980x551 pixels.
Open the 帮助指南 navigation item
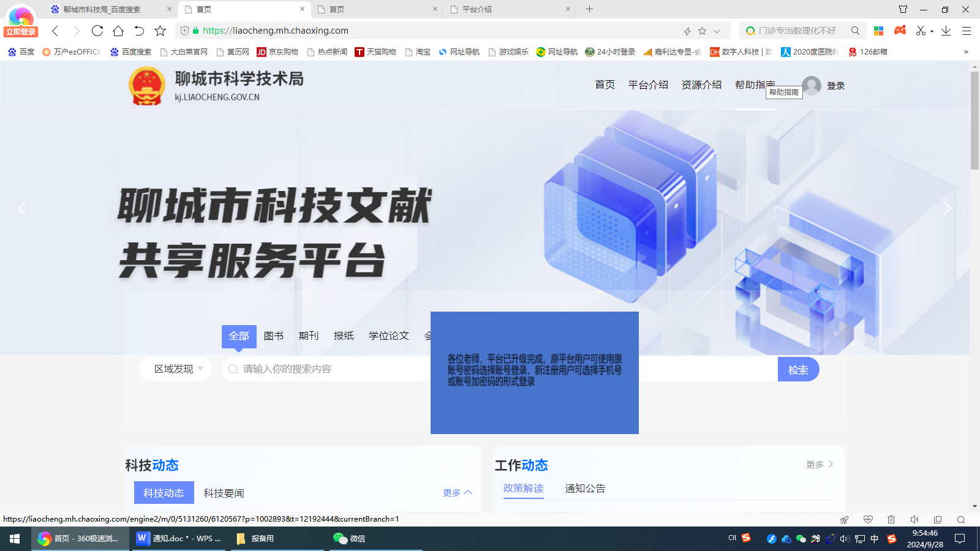coord(755,85)
